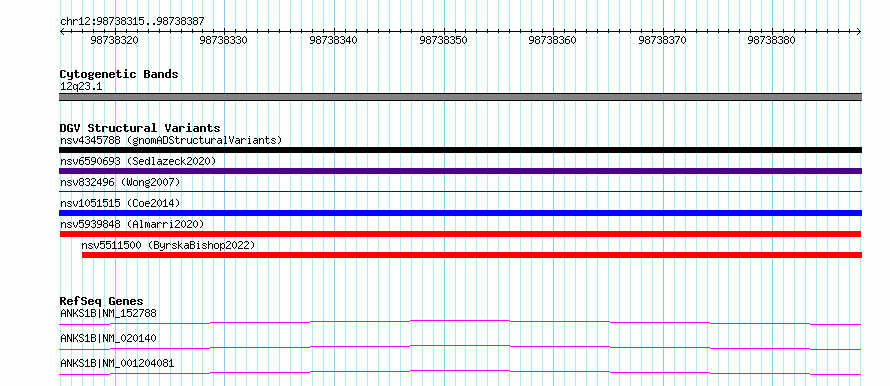
Task: Select the DGV Structural Variants track title
Action: [x=140, y=128]
